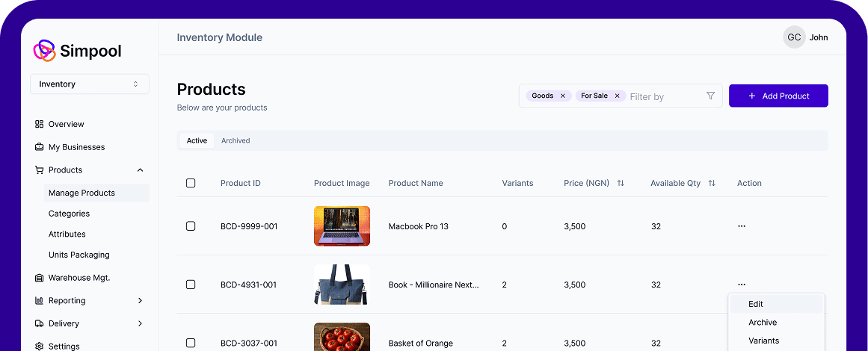This screenshot has height=351, width=868.
Task: Open Manage Products in sidebar
Action: pyautogui.click(x=96, y=193)
